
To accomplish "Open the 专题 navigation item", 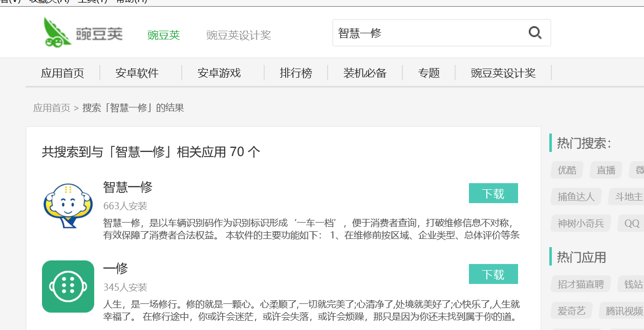I will 429,73.
